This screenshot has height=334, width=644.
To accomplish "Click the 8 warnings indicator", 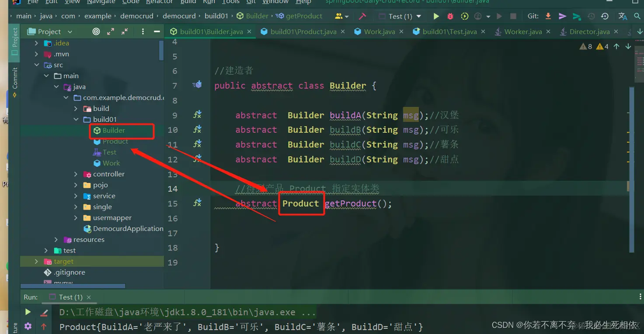I will [586, 46].
